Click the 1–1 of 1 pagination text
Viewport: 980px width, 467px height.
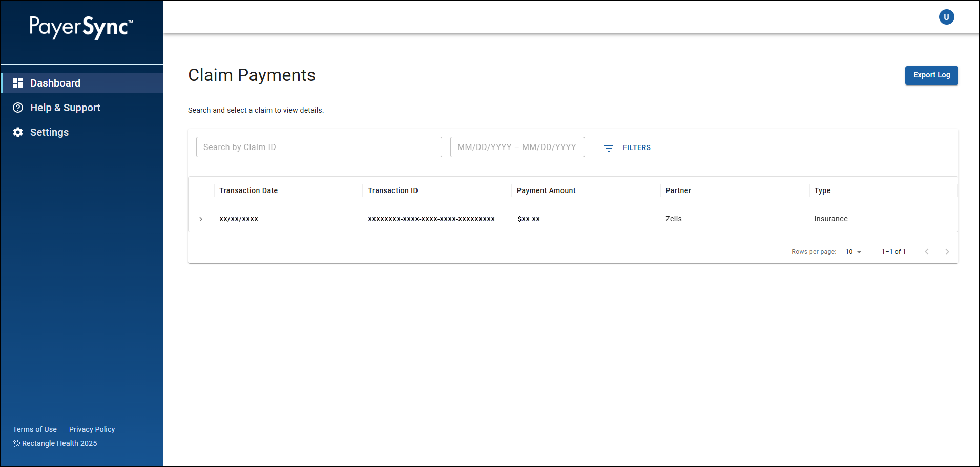[893, 252]
